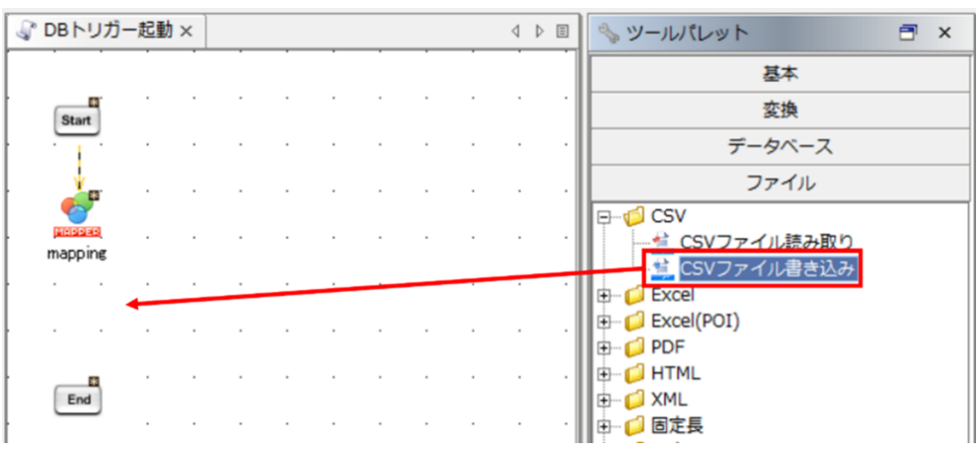
Task: Click the flow arrow from Start to mapping
Action: click(x=79, y=167)
